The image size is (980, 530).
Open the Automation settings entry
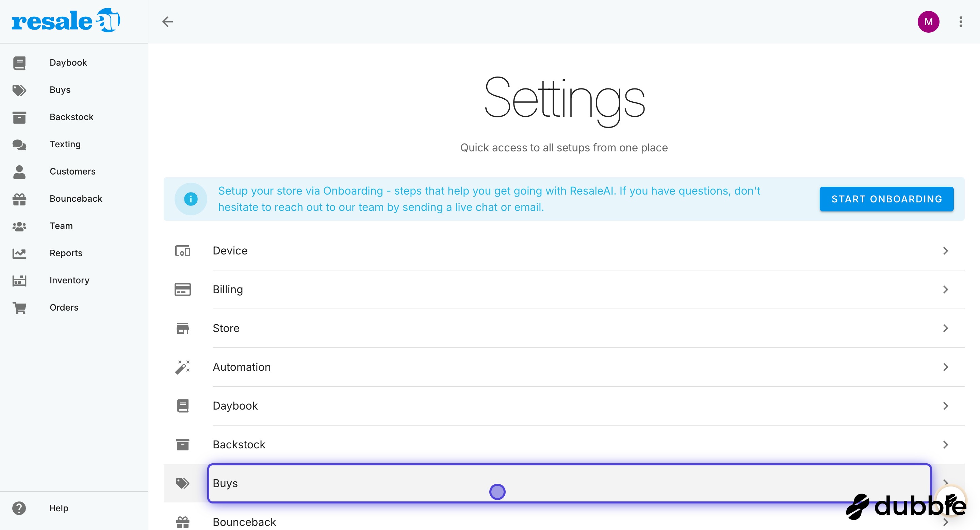(564, 367)
